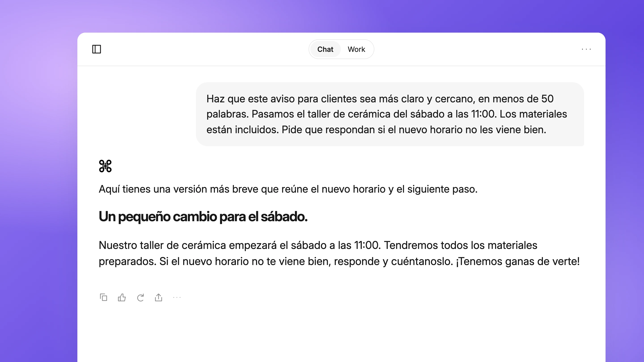This screenshot has height=362, width=644.
Task: Click the heading 'Un pequeño cambio para el sábado.'
Action: 203,216
